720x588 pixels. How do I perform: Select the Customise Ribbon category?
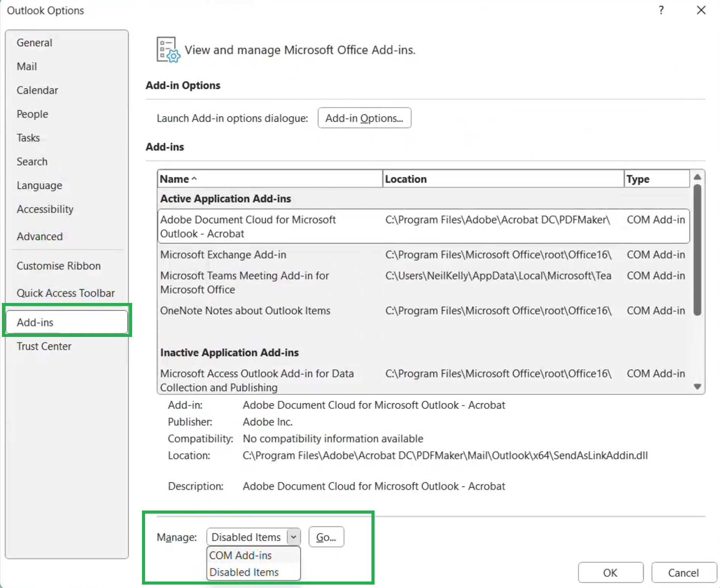tap(59, 266)
